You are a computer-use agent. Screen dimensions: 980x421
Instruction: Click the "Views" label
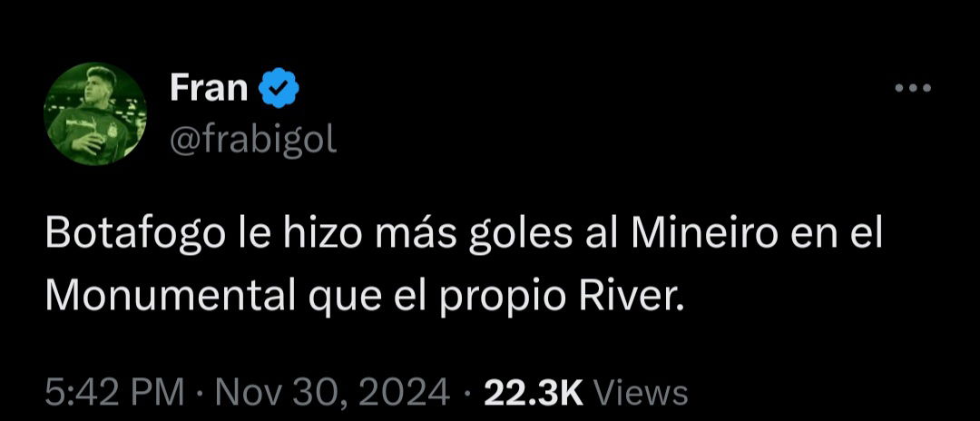640,394
